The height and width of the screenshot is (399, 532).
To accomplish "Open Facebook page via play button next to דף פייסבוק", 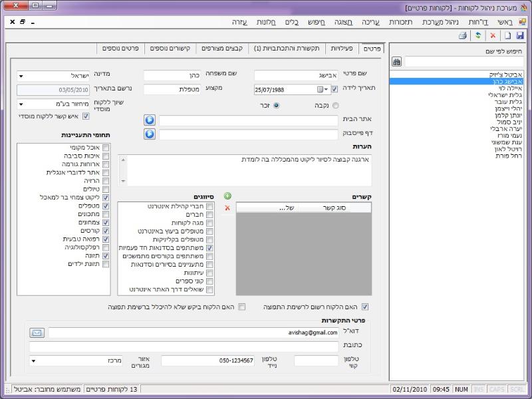I will (150, 134).
